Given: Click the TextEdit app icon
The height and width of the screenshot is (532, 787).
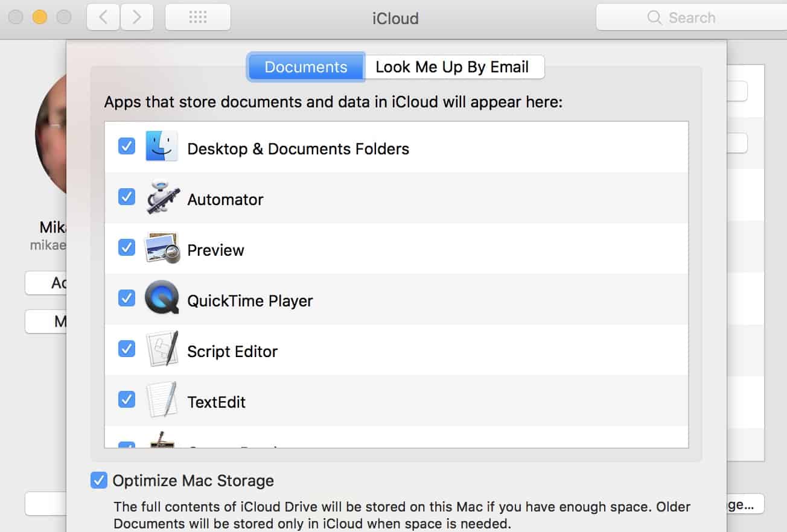Looking at the screenshot, I should (x=162, y=400).
